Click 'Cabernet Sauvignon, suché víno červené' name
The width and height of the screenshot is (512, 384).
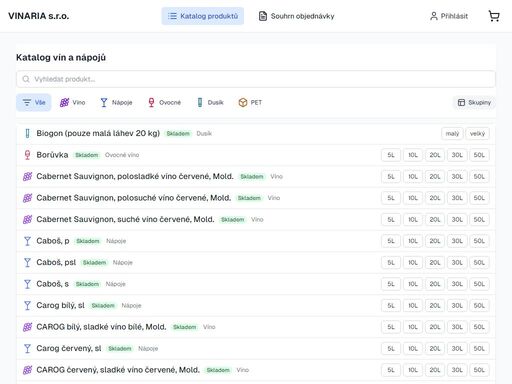coord(125,219)
